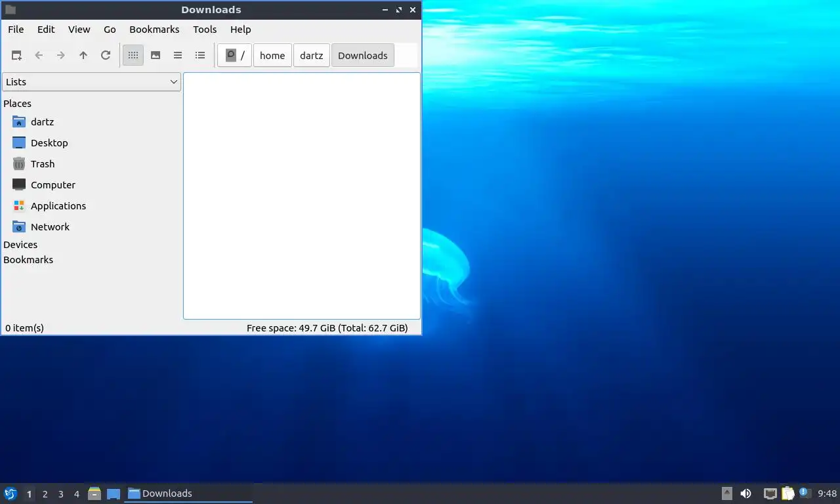Jump to dartz in path bar
840x504 pixels.
[312, 56]
